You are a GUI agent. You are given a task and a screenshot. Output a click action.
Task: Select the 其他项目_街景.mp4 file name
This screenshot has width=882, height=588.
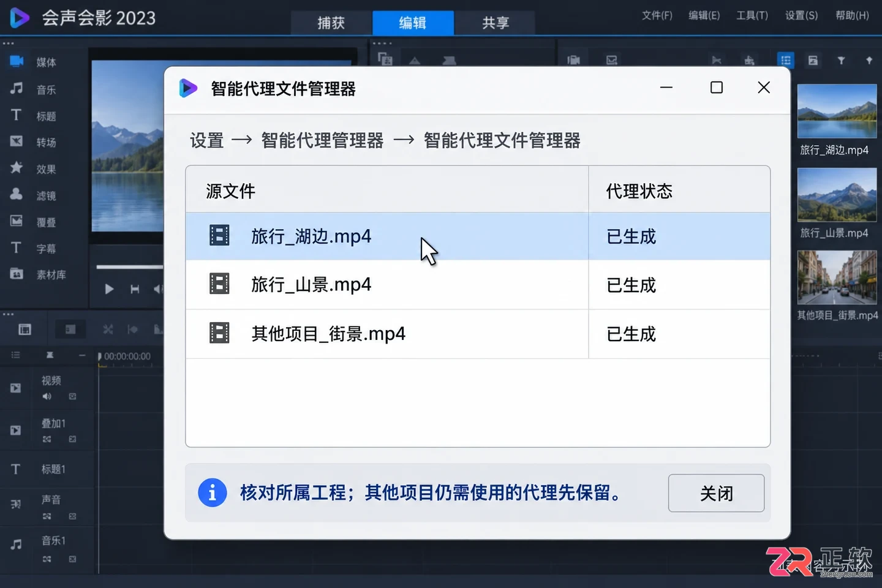(x=328, y=334)
